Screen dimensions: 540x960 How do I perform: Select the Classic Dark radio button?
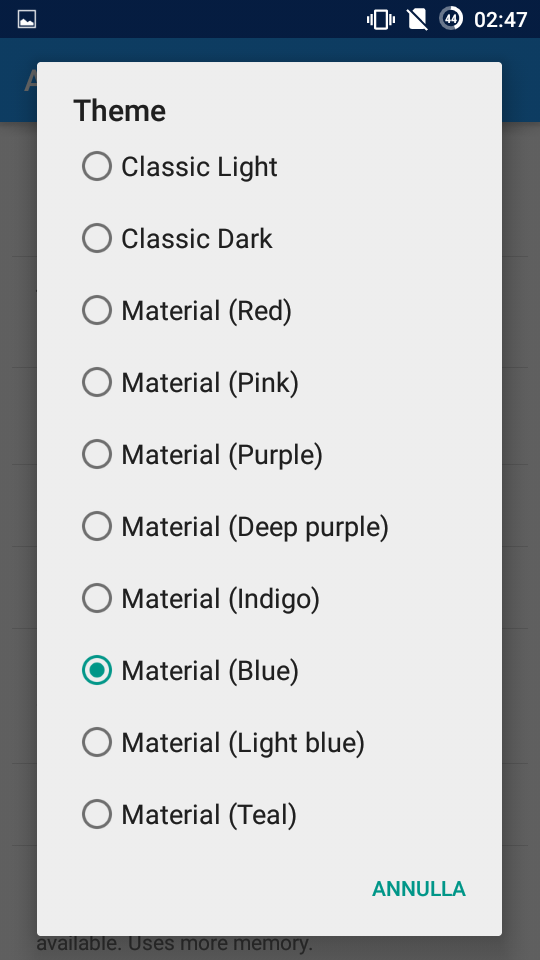point(97,239)
